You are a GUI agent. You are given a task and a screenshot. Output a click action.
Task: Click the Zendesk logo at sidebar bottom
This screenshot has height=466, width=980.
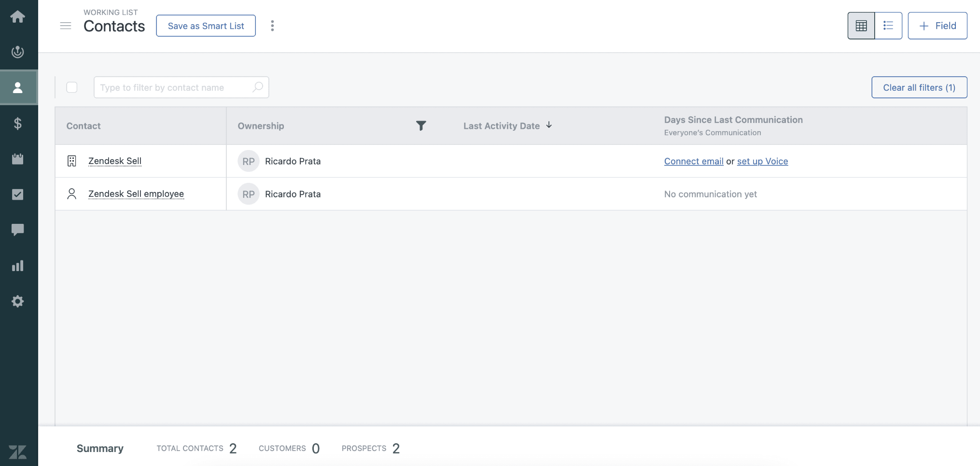[x=18, y=452]
